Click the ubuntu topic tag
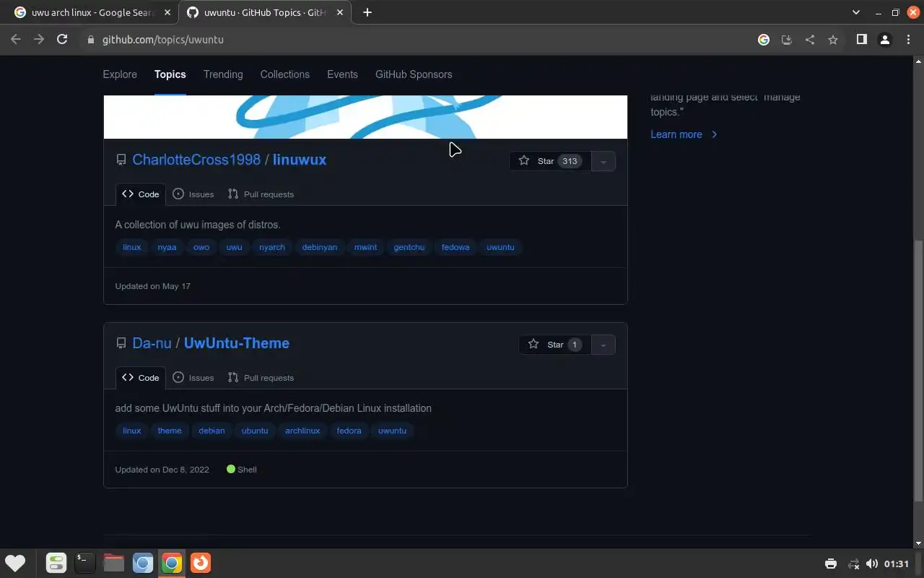Image resolution: width=924 pixels, height=578 pixels. (255, 431)
